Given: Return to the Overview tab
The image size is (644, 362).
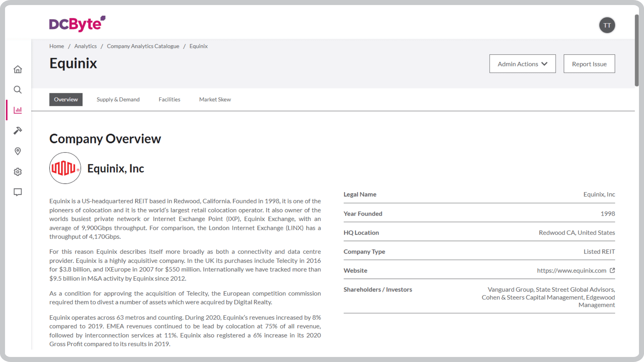Looking at the screenshot, I should click(66, 99).
